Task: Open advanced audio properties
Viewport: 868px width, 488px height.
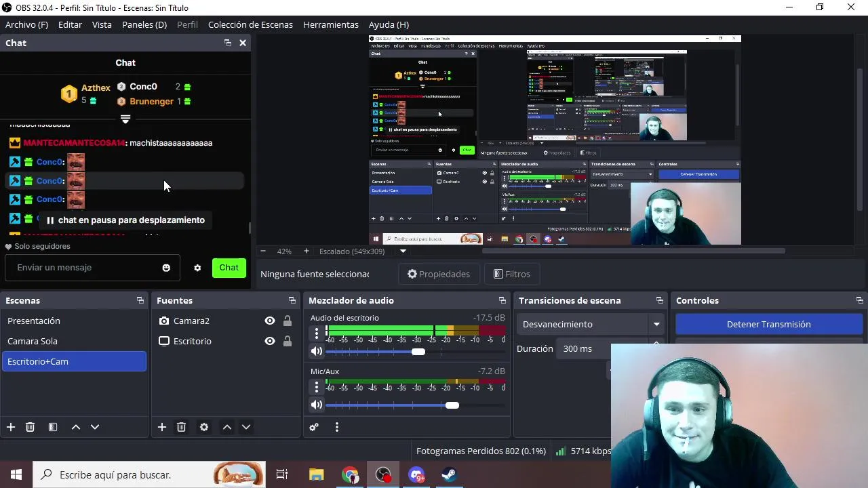Action: click(x=314, y=427)
